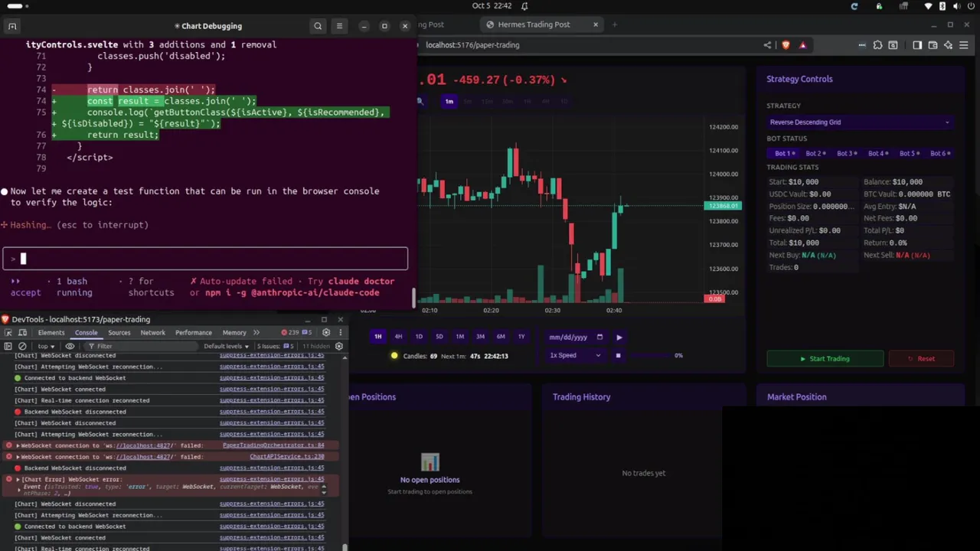Image resolution: width=980 pixels, height=551 pixels.
Task: Select Bot 1 in Bot Status
Action: (784, 153)
